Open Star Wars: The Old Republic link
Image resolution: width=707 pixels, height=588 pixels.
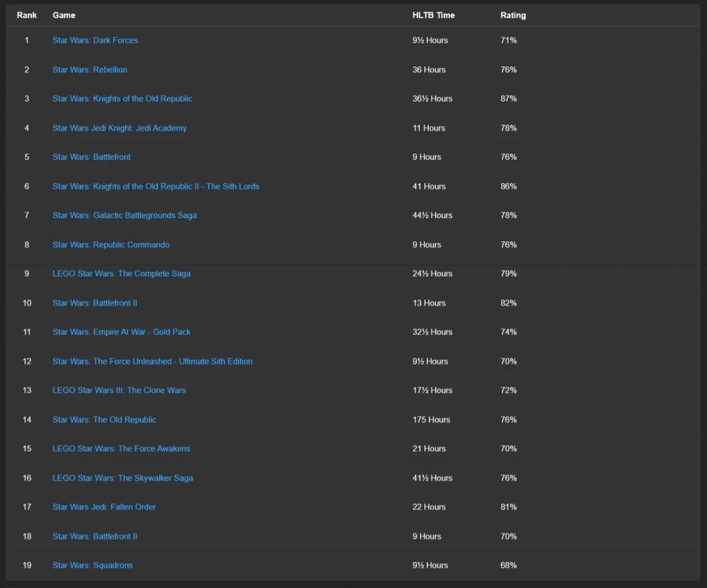(104, 419)
